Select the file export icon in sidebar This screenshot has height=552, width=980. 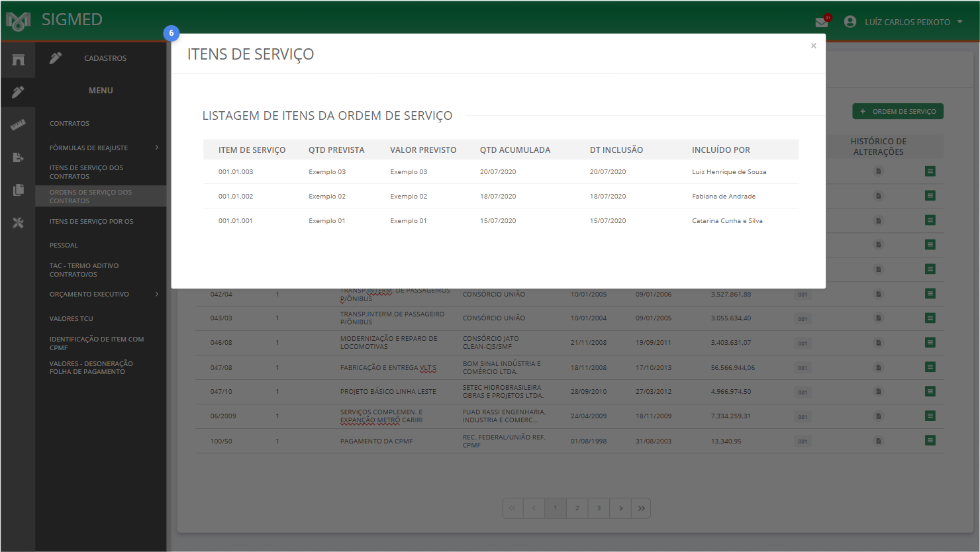pyautogui.click(x=18, y=158)
